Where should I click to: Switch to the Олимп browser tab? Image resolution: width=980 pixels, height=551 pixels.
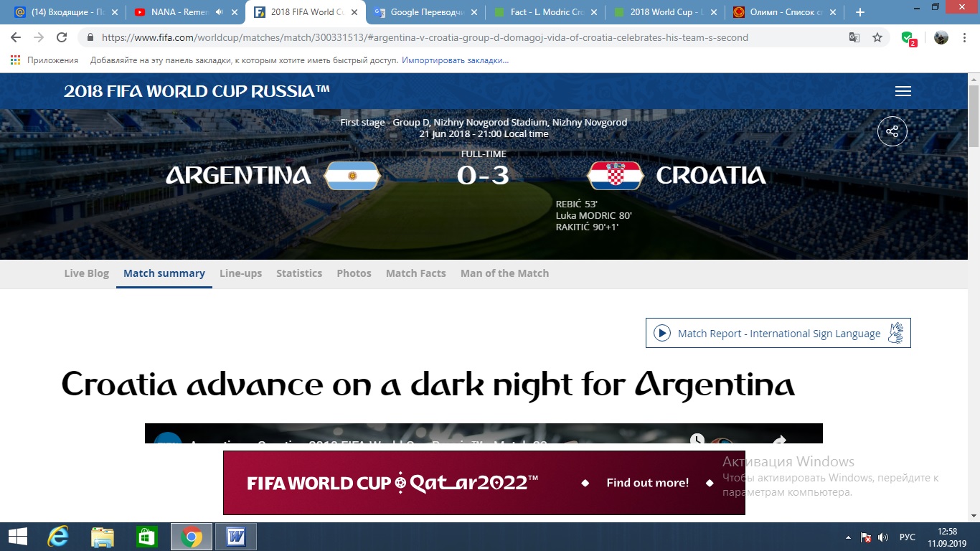tap(783, 12)
